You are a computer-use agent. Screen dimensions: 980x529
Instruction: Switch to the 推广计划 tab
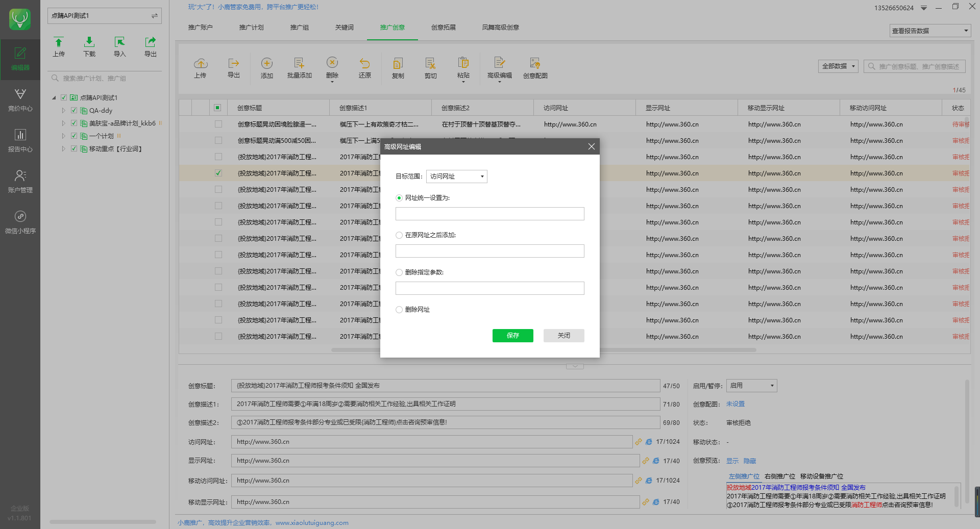[x=251, y=28]
